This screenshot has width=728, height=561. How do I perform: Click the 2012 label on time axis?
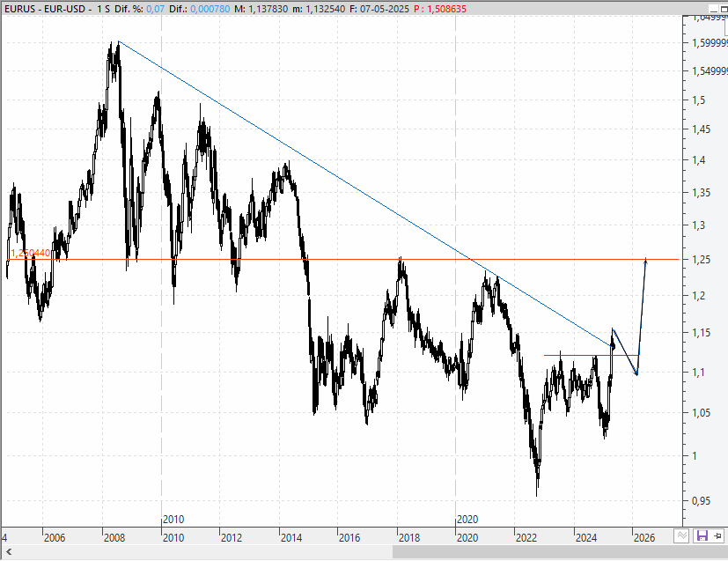(x=232, y=538)
